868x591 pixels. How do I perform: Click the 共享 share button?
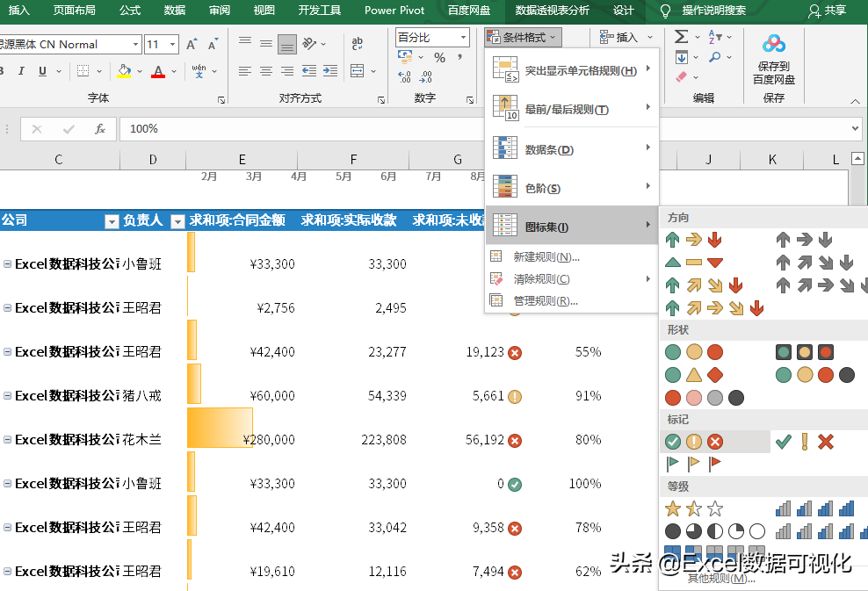[x=828, y=11]
